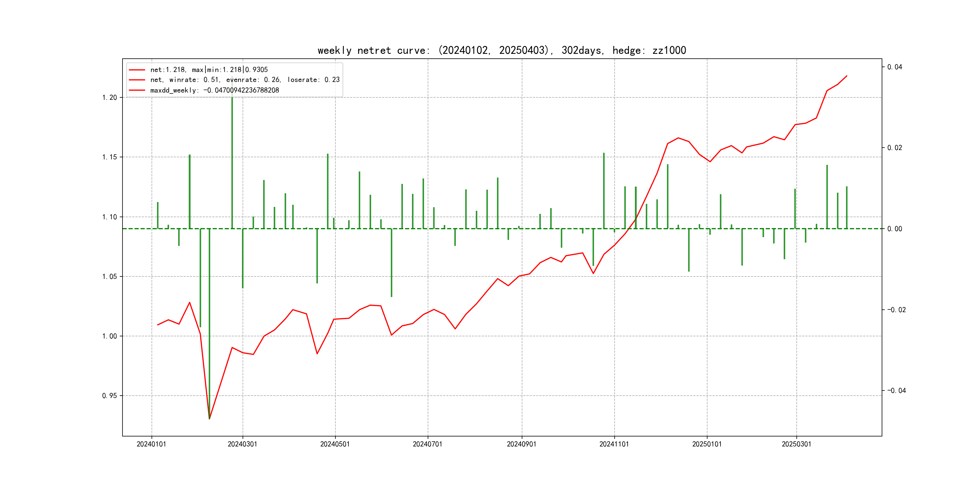Image resolution: width=980 pixels, height=490 pixels.
Task: Click the maxdd_weekly legend entry
Action: (214, 90)
